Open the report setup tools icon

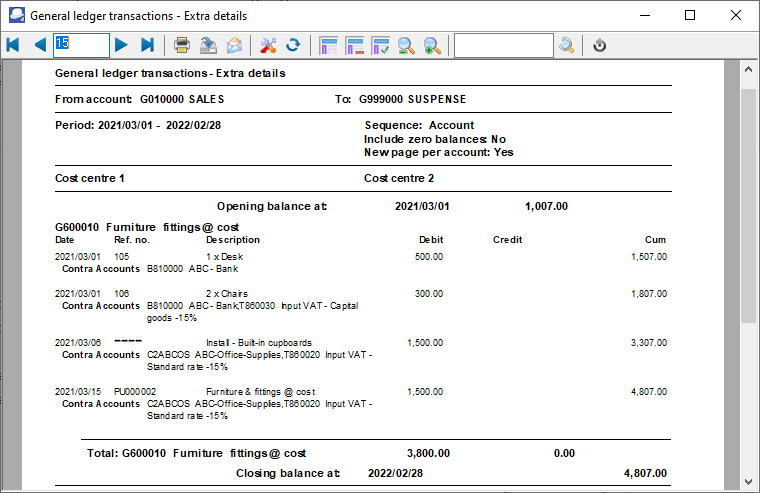[267, 45]
